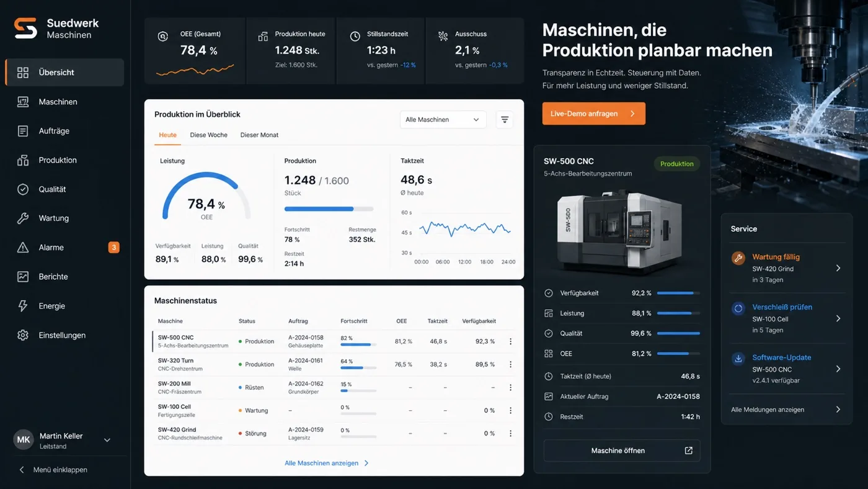Open the Wartung fällig service link
The height and width of the screenshot is (489, 868).
coord(776,257)
